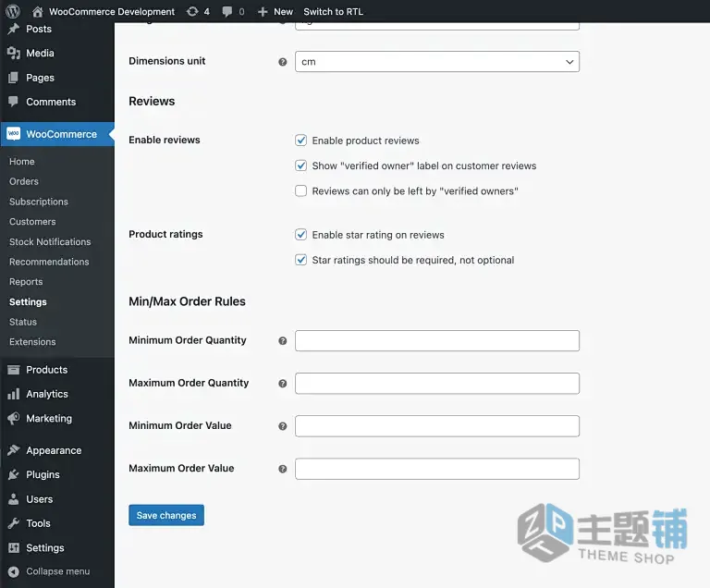Click the Marketing megaphone icon
The width and height of the screenshot is (710, 588).
point(14,418)
